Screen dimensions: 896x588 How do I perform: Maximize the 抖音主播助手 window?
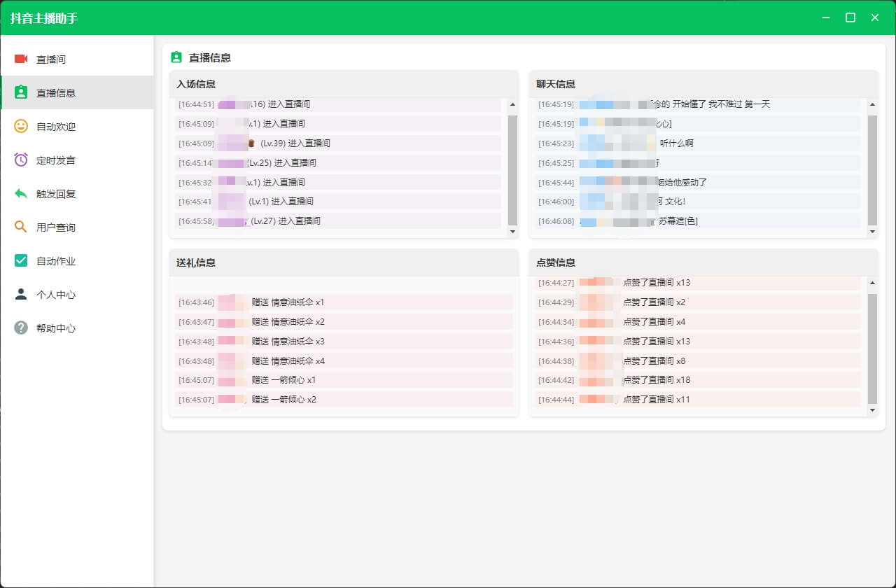(x=850, y=17)
